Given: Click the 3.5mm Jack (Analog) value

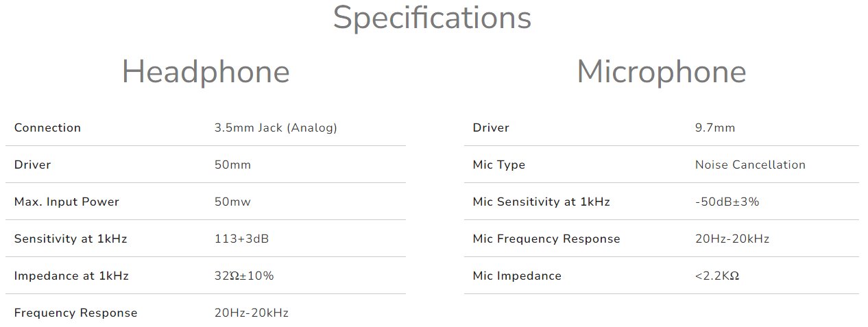Looking at the screenshot, I should pos(276,128).
